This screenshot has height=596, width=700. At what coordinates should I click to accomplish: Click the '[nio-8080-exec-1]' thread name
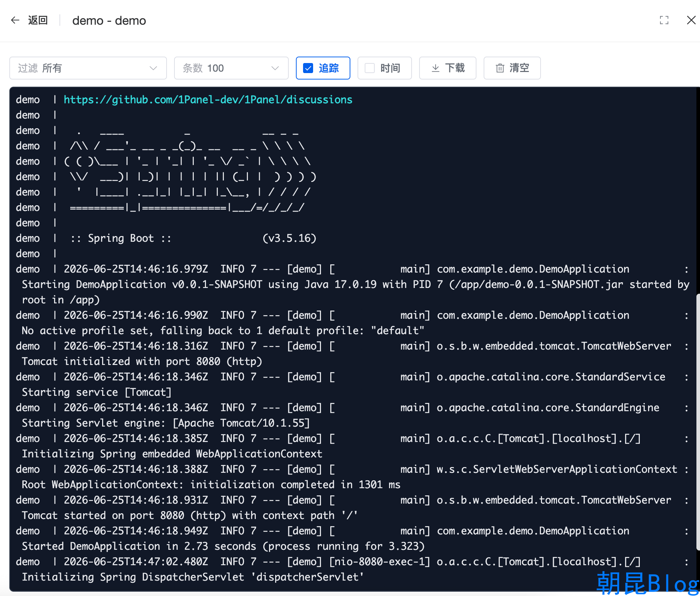click(380, 562)
